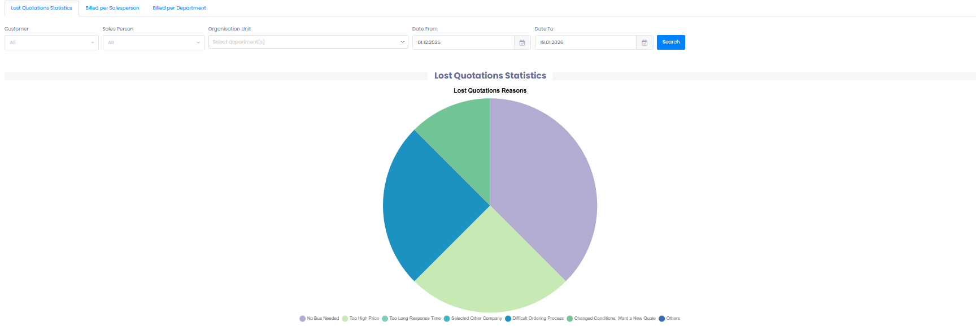Toggle Difficult Ordering Process legend entry
The height and width of the screenshot is (326, 980).
[534, 319]
